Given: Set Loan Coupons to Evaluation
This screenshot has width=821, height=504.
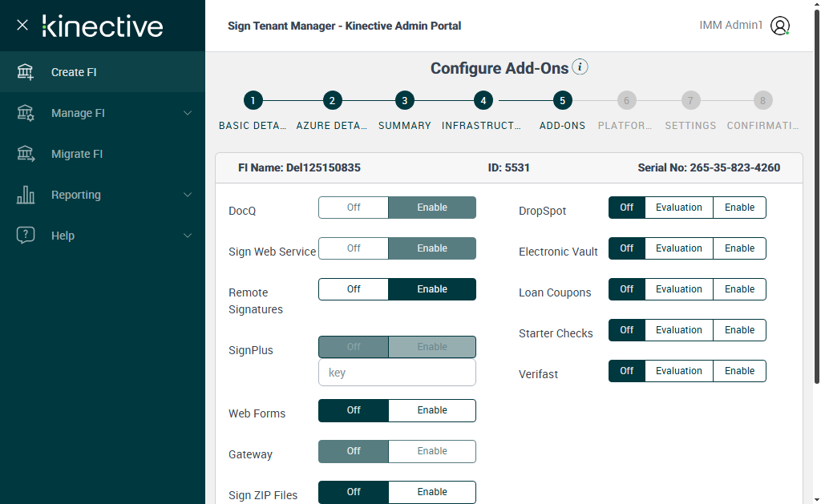Looking at the screenshot, I should pos(678,289).
